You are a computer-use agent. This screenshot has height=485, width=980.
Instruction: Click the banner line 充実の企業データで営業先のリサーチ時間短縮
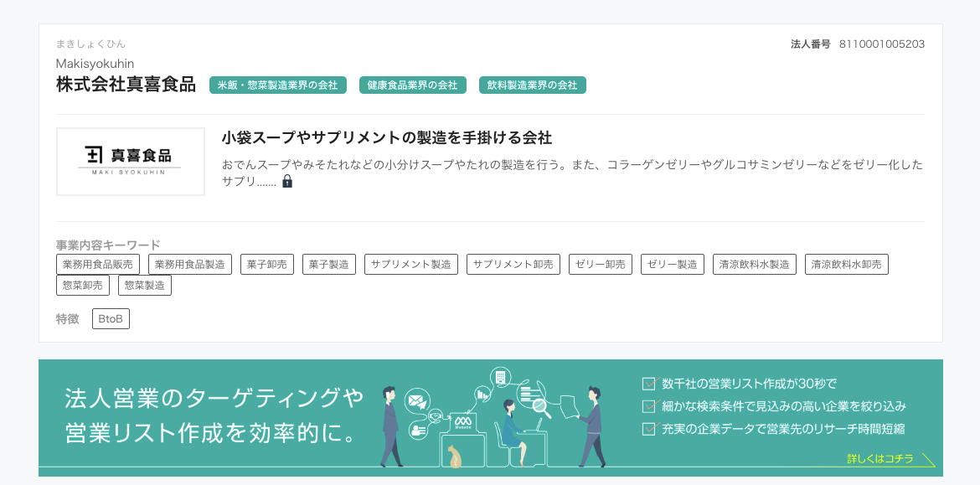[784, 430]
